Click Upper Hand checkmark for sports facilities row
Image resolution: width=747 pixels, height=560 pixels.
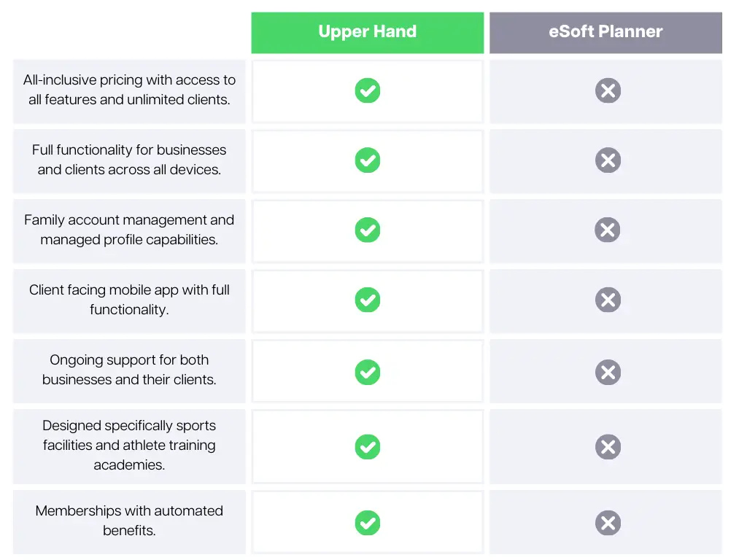368,447
